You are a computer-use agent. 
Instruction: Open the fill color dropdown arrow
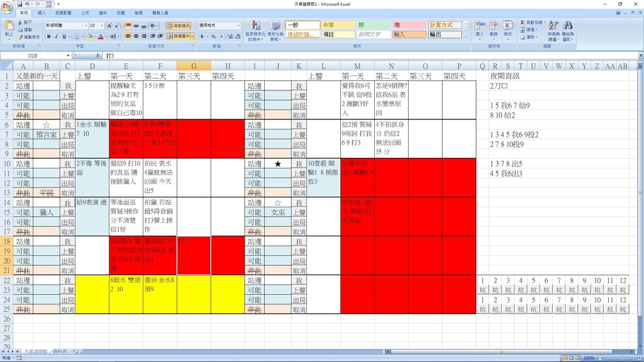click(94, 36)
